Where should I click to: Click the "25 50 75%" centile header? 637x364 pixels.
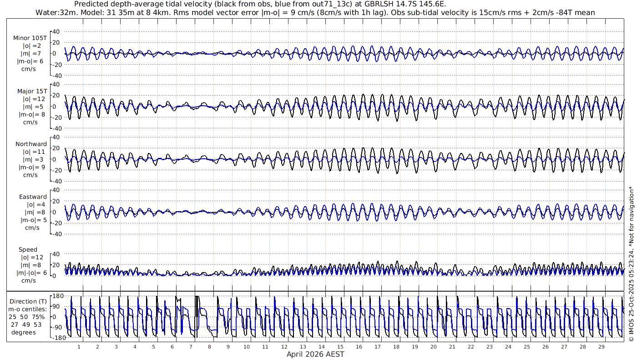pos(28,317)
